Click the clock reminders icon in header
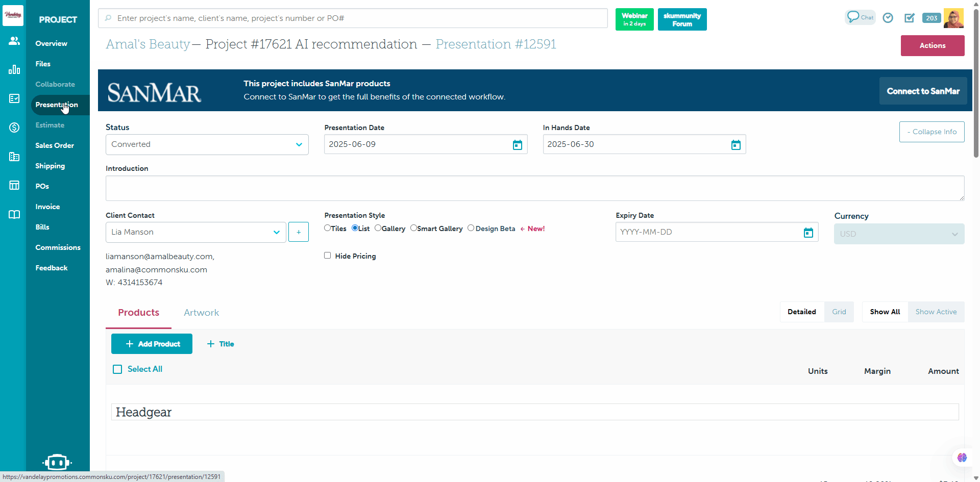This screenshot has width=980, height=482. tap(888, 18)
